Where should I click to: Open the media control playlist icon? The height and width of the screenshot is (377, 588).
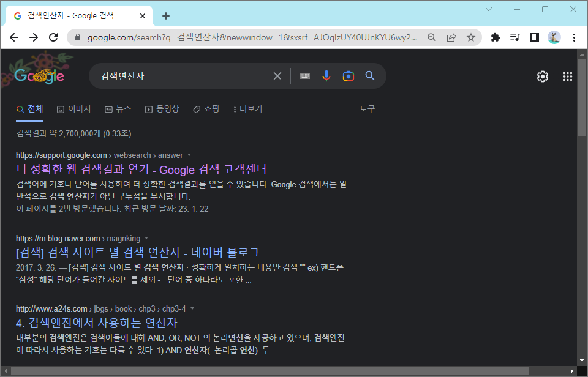[x=515, y=37]
